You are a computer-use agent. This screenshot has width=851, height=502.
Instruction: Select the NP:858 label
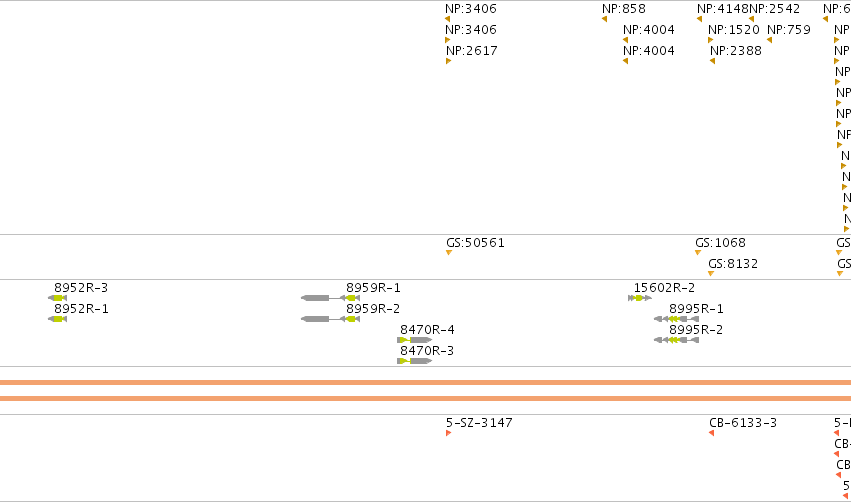pos(624,9)
